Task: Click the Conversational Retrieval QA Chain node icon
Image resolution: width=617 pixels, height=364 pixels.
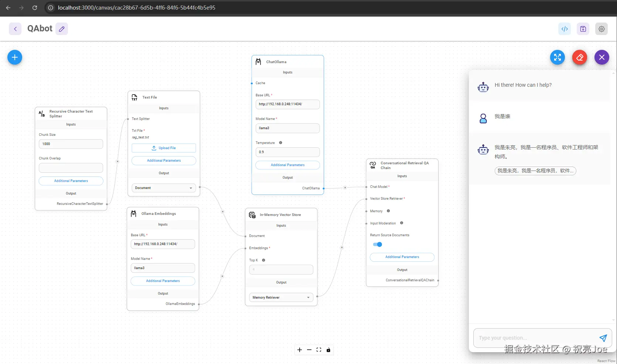Action: 373,165
